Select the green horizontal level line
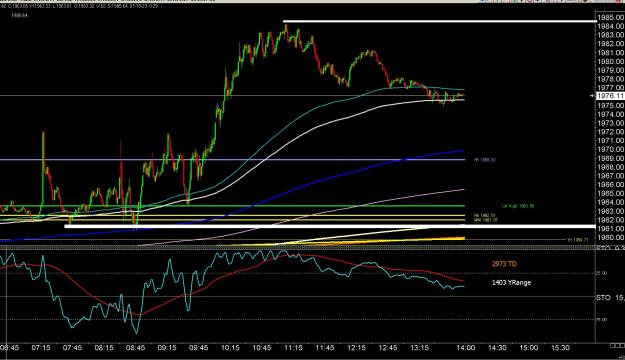This screenshot has height=360, width=625. (x=232, y=206)
